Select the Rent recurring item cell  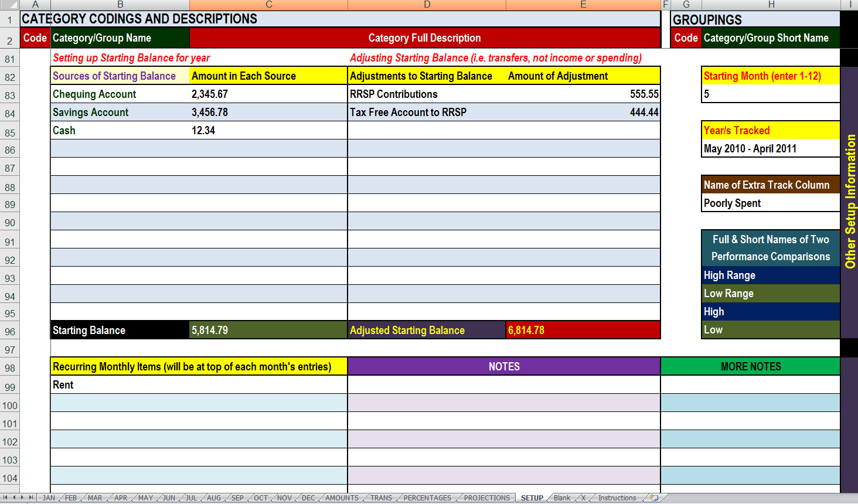(x=198, y=385)
